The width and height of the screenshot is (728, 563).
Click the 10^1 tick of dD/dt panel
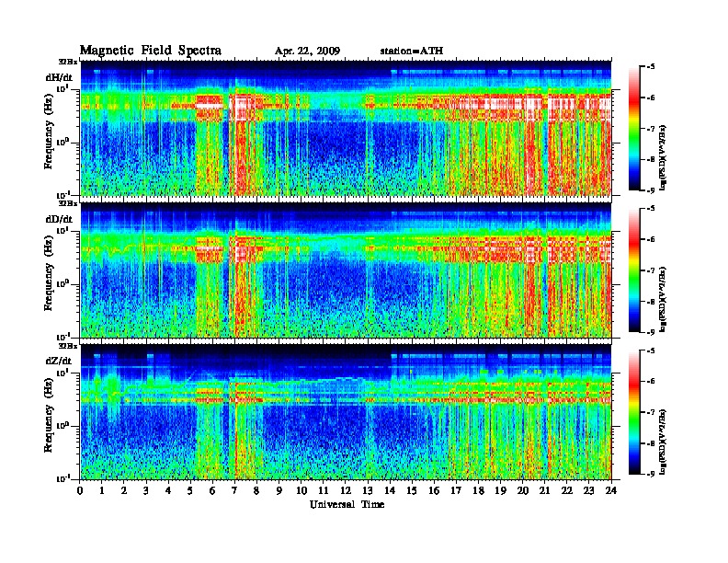point(63,230)
